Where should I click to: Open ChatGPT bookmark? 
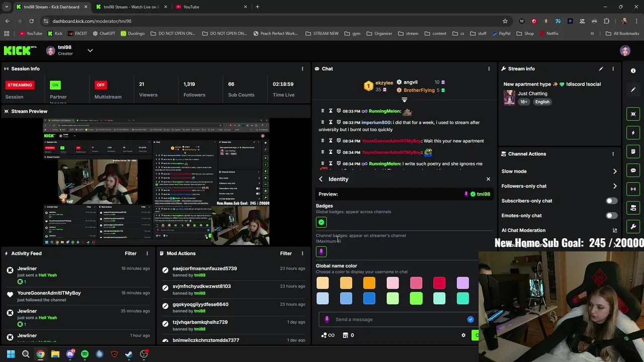pyautogui.click(x=104, y=34)
